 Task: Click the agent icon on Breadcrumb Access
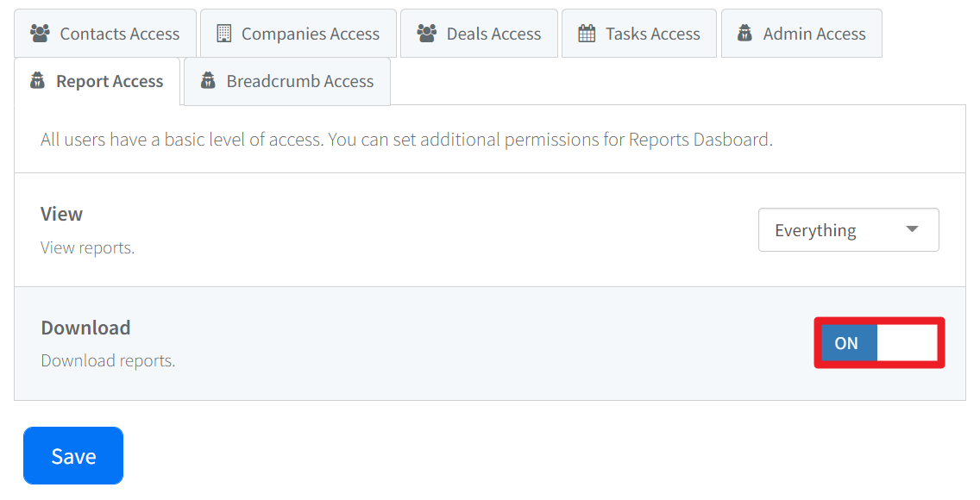[208, 82]
